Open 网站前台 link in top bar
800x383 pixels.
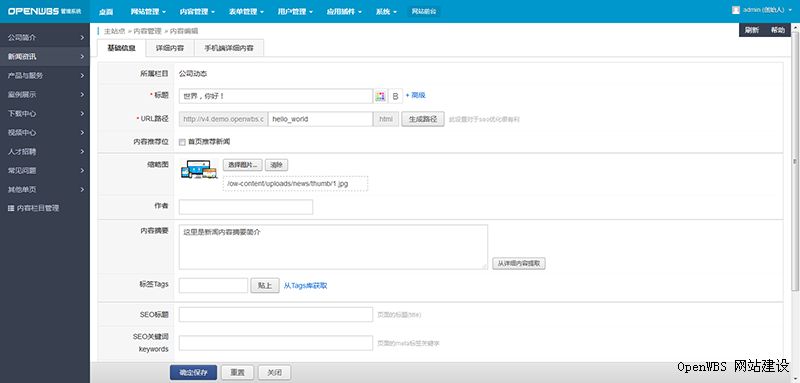(424, 11)
